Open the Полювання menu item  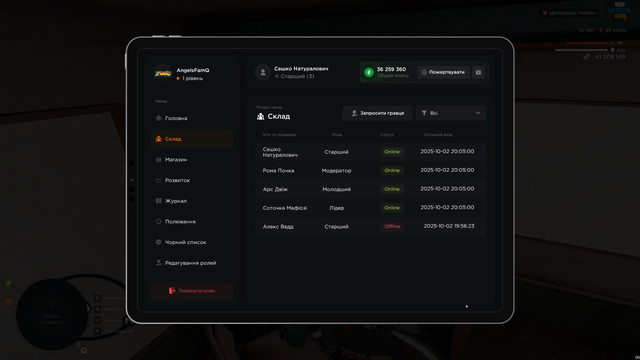coord(192,221)
